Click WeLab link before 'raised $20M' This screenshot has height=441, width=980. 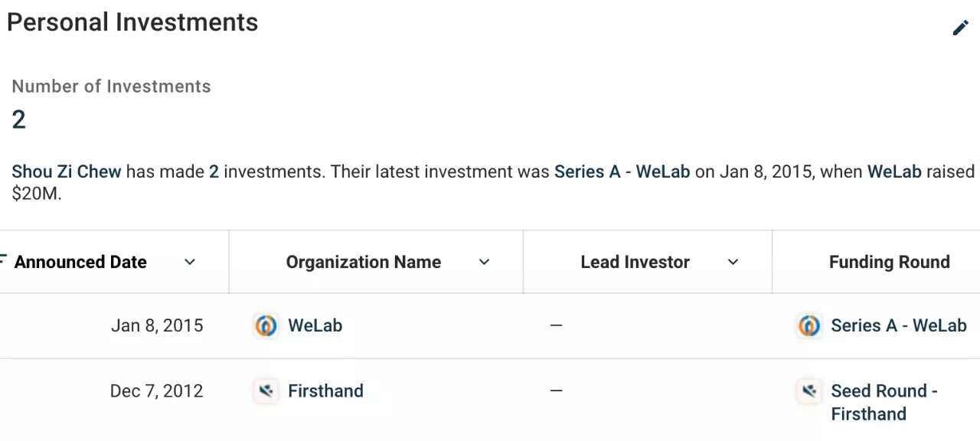tap(894, 171)
